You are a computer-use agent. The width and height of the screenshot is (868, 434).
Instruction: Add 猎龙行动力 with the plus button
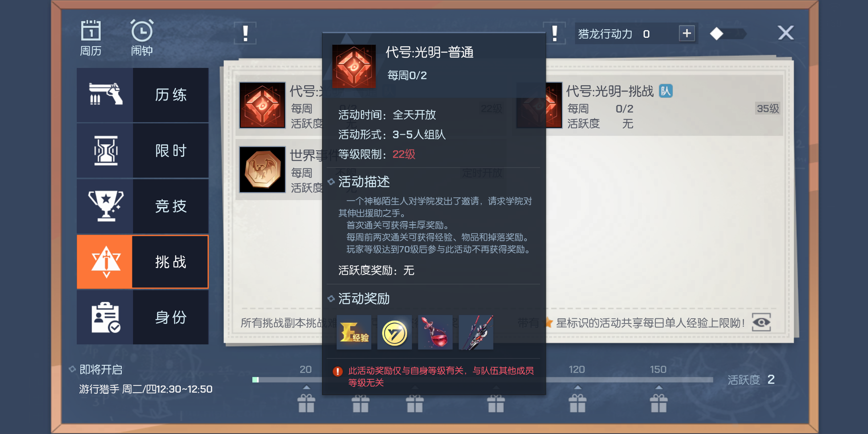point(687,33)
